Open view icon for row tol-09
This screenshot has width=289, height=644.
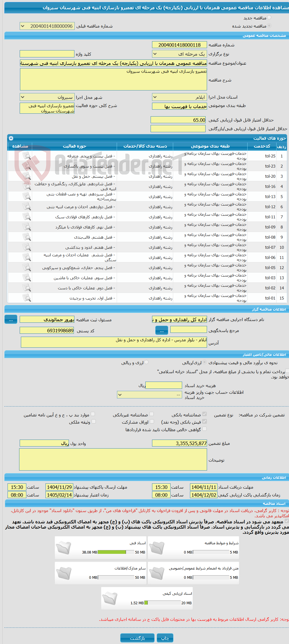point(27,227)
